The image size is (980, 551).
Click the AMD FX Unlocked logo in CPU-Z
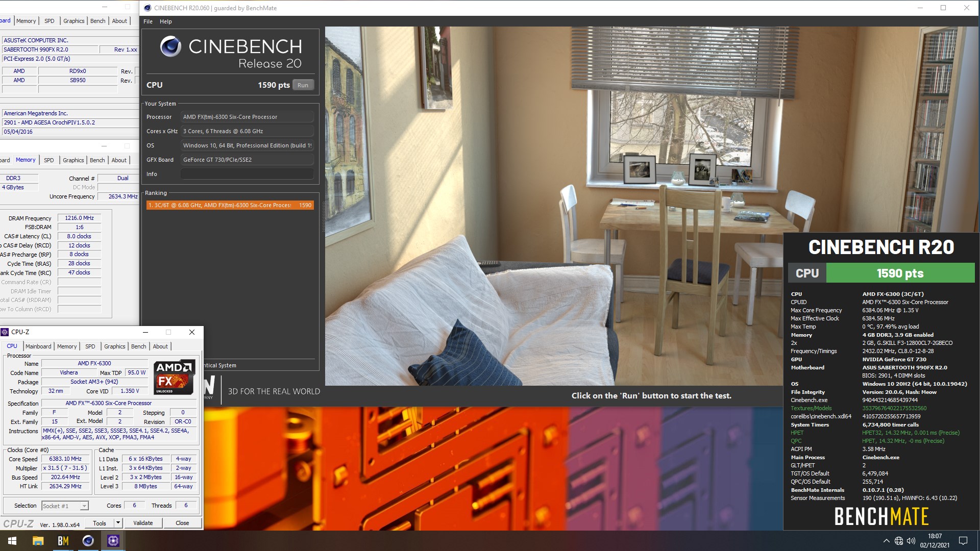(174, 378)
